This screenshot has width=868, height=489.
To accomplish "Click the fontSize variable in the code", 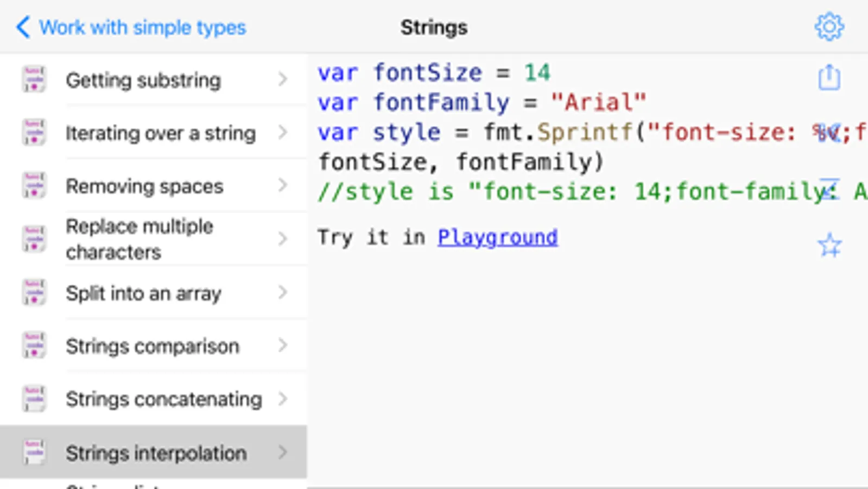I will 428,73.
